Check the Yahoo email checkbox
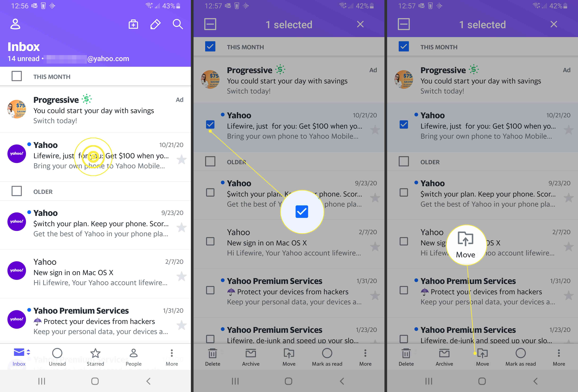 [x=210, y=125]
